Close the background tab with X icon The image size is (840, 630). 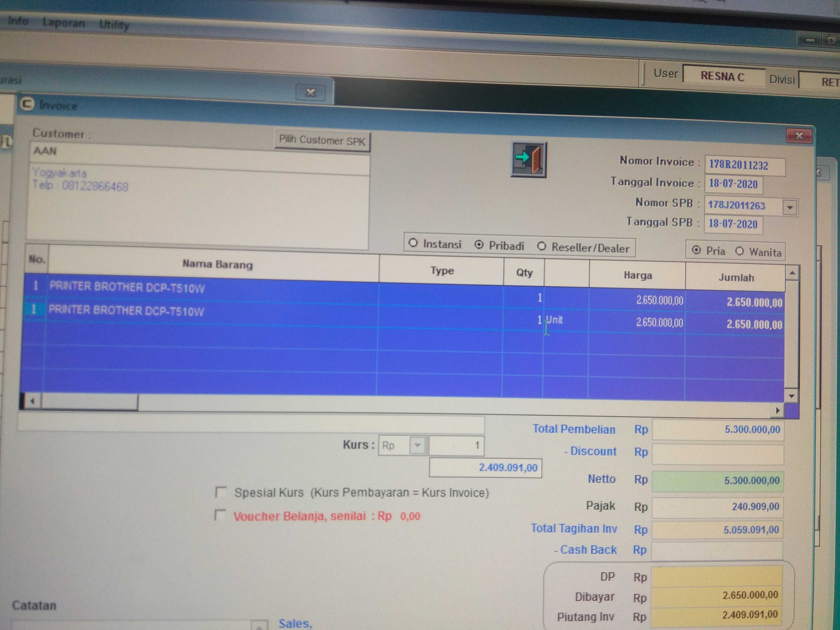click(310, 93)
